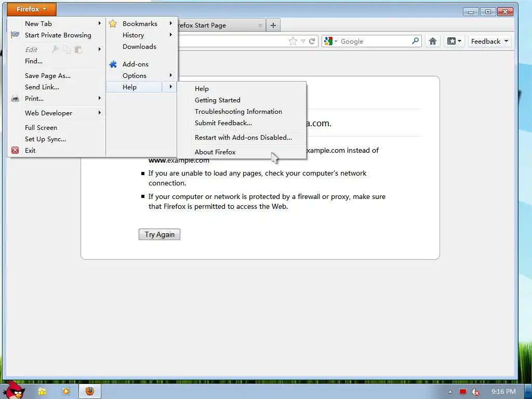Open the file explorer taskbar icon
532x399 pixels.
42,391
